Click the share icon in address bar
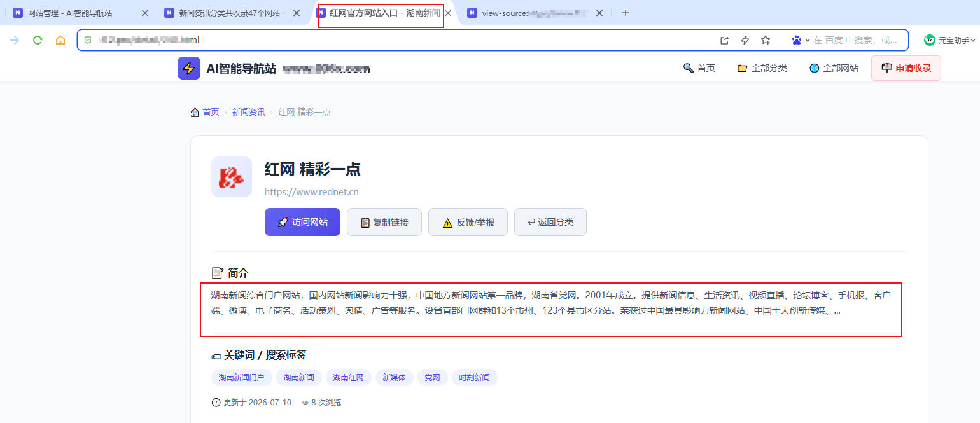The height and width of the screenshot is (423, 980). [724, 40]
